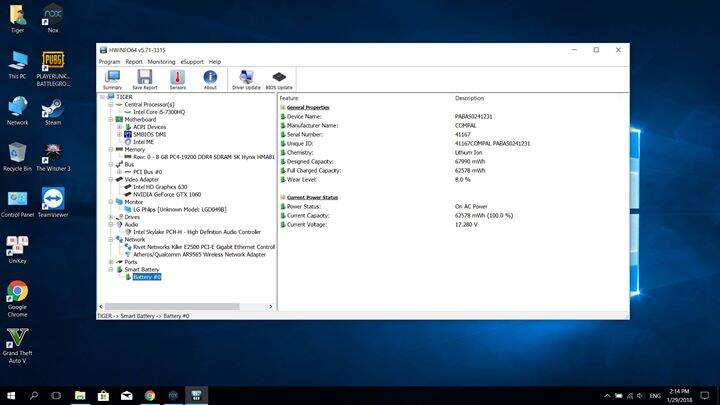Open the Monitoring menu
720x405 pixels.
(161, 61)
